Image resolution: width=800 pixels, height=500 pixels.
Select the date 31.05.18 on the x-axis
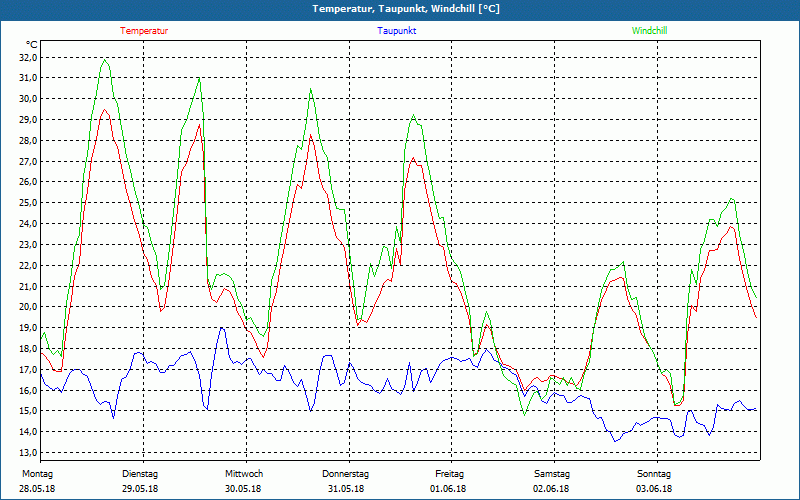tap(346, 489)
